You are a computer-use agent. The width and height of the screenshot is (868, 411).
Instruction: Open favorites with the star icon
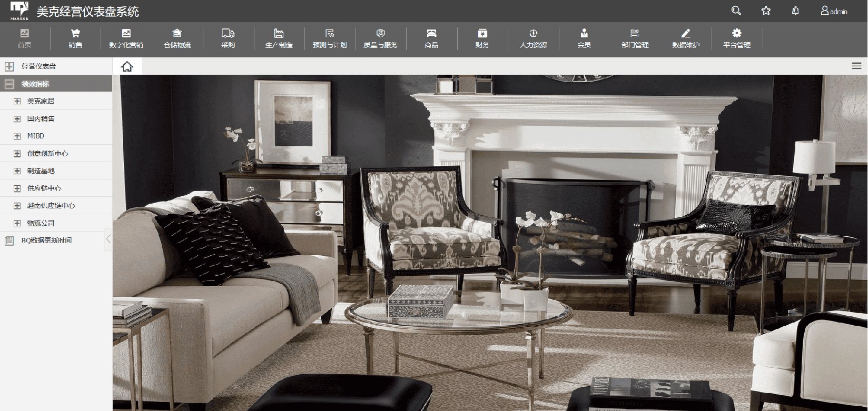click(766, 11)
